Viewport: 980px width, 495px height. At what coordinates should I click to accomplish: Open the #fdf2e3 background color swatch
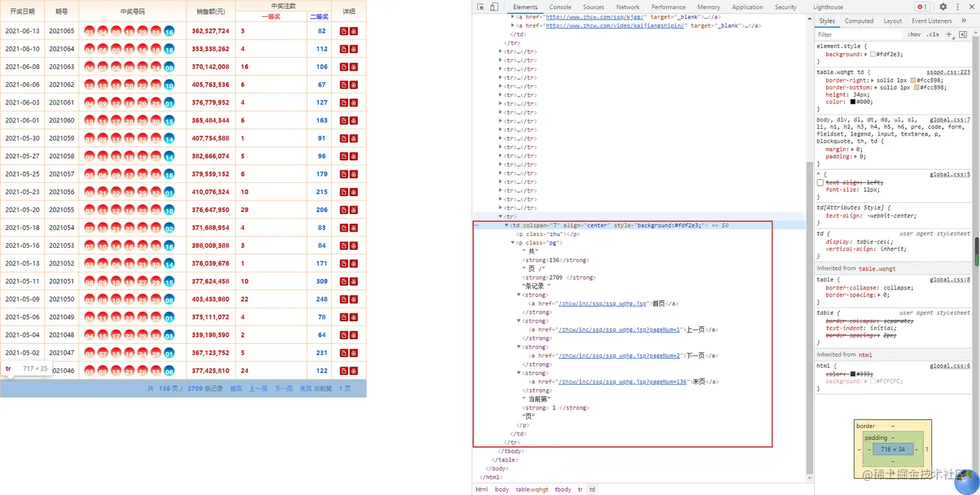[x=873, y=54]
